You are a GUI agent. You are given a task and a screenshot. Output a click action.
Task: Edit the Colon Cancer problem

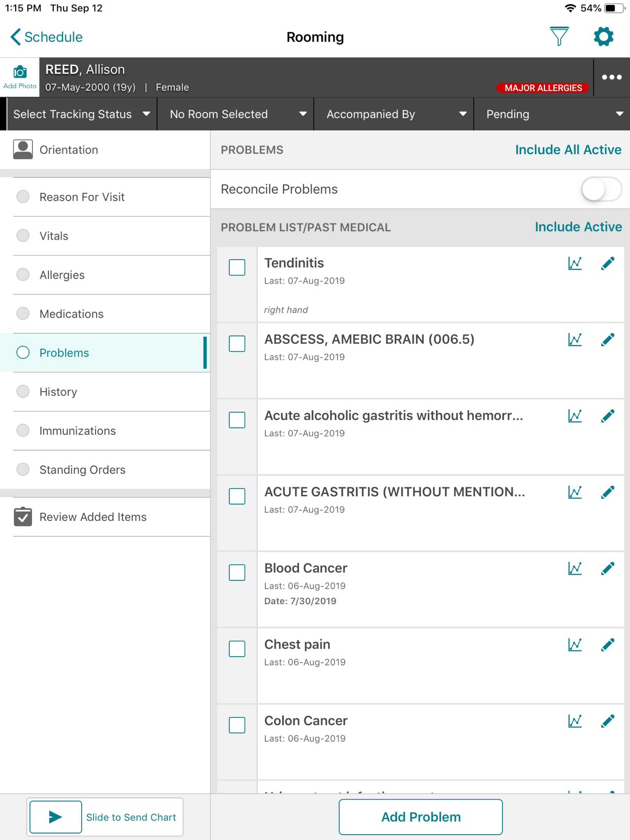(608, 721)
